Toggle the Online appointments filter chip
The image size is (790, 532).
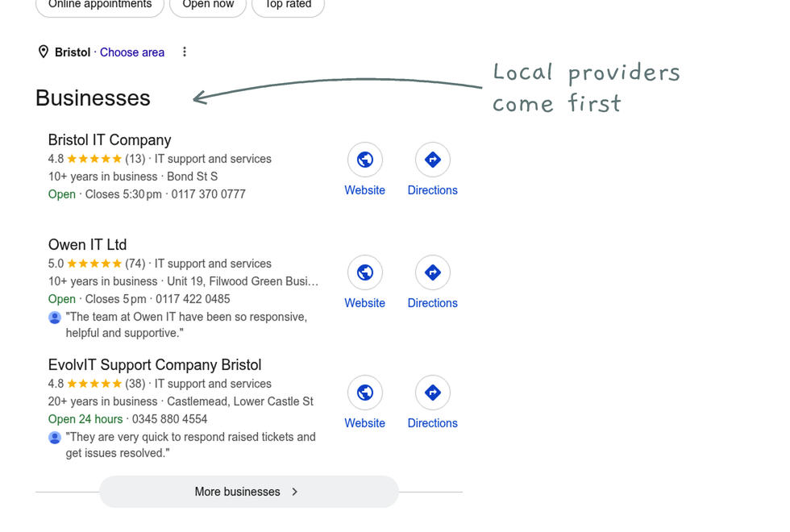tap(100, 5)
